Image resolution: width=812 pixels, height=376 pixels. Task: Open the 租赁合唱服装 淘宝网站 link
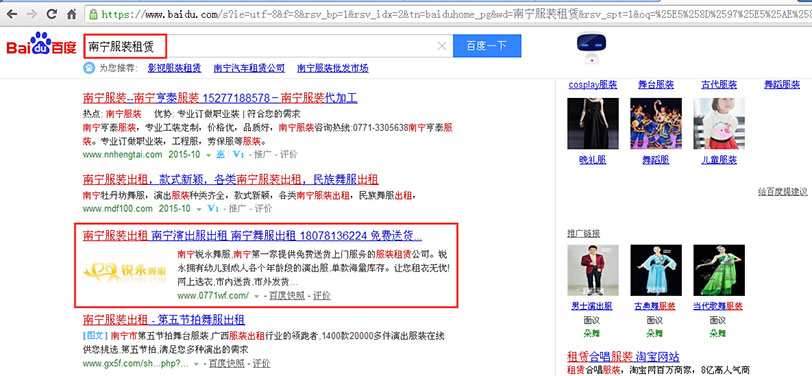click(x=624, y=357)
